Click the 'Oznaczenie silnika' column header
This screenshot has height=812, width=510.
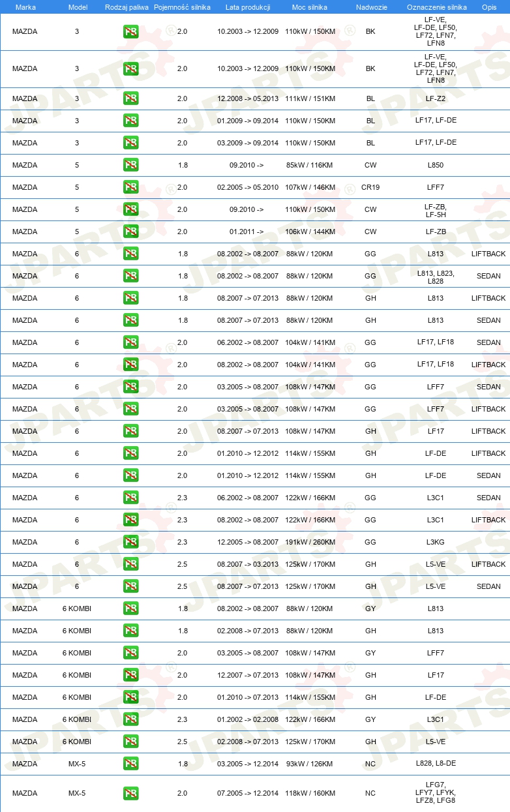pyautogui.click(x=436, y=7)
